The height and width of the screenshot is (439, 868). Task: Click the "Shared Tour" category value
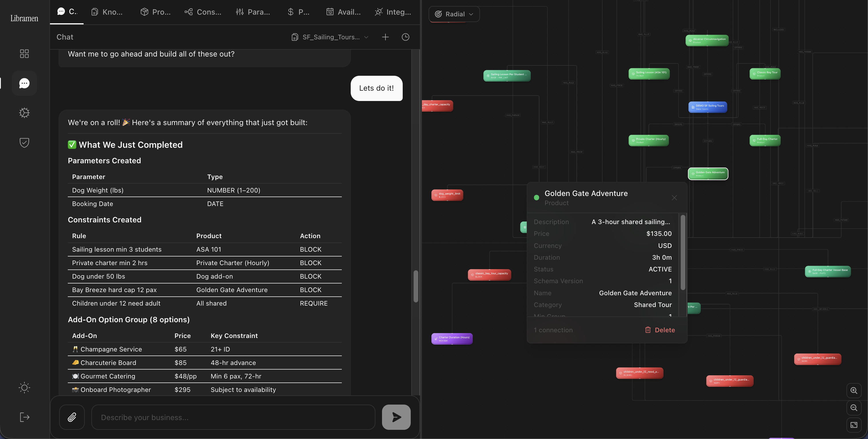click(x=653, y=305)
